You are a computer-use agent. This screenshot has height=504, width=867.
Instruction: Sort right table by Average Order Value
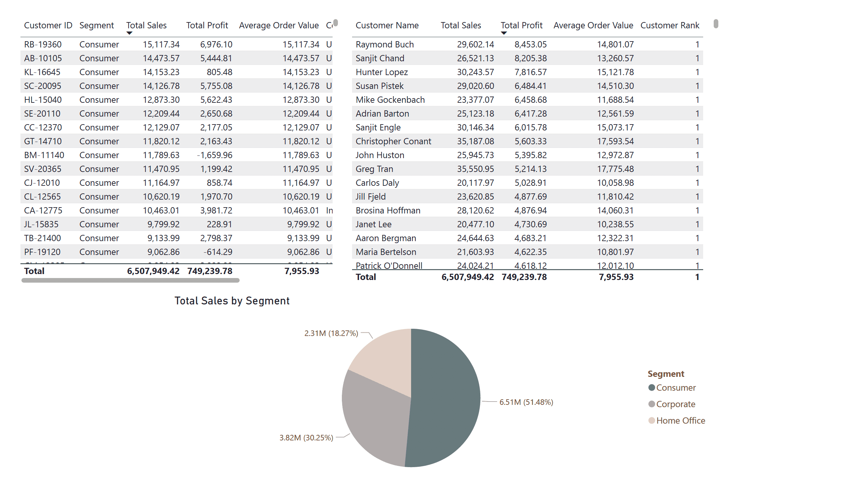(x=592, y=25)
